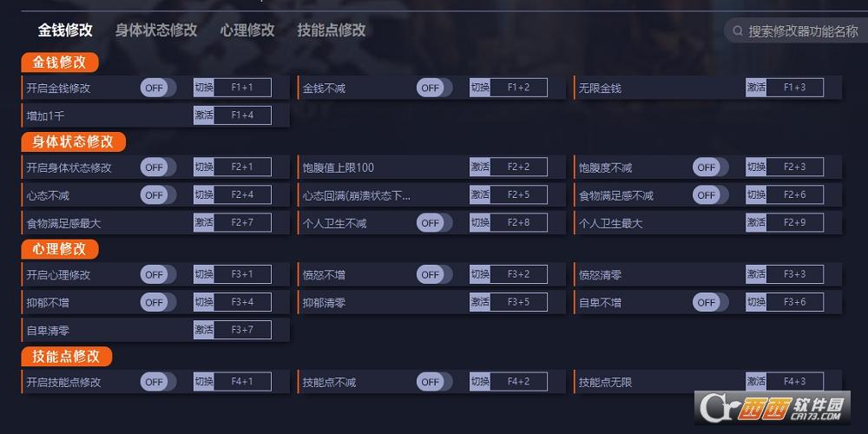This screenshot has height=434, width=868.
Task: Enable 开启身体状态修改 switch
Action: coord(157,168)
